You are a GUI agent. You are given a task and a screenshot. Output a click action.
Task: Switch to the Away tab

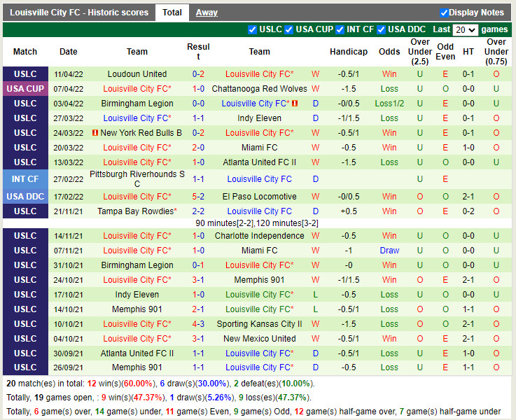(x=207, y=13)
